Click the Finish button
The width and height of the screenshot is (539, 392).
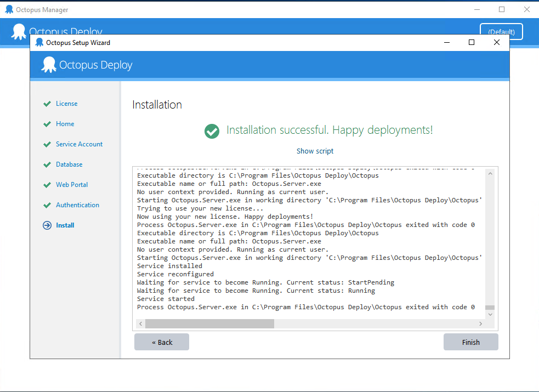470,342
